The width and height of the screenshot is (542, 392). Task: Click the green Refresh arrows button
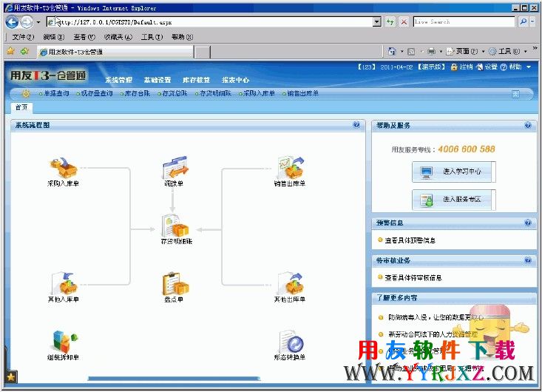point(390,21)
